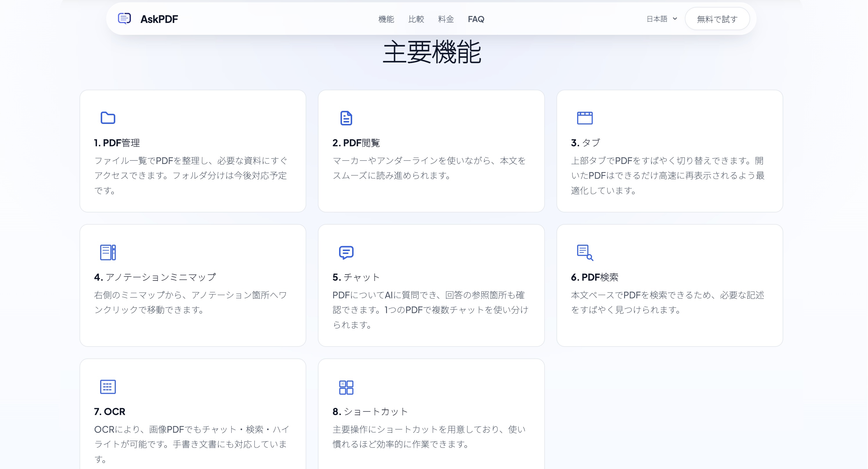Viewport: 868px width, 469px height.
Task: Click description starting 主要操作にショートカットを用意
Action: pyautogui.click(x=429, y=437)
